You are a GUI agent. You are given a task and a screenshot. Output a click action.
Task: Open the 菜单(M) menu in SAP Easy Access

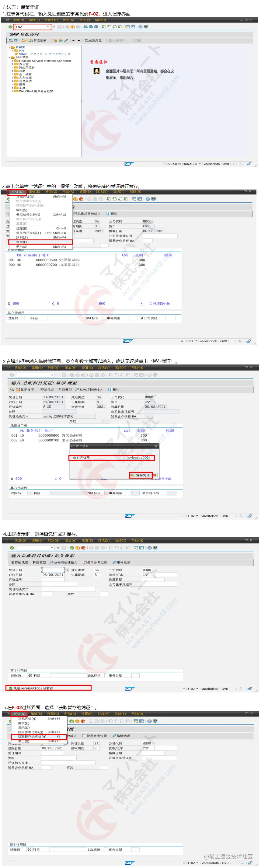pos(18,20)
